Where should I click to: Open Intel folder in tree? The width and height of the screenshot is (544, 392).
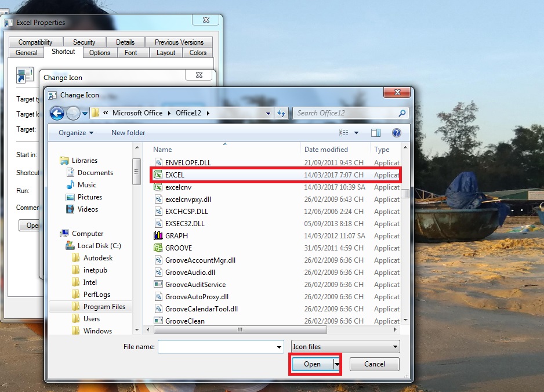(x=90, y=282)
